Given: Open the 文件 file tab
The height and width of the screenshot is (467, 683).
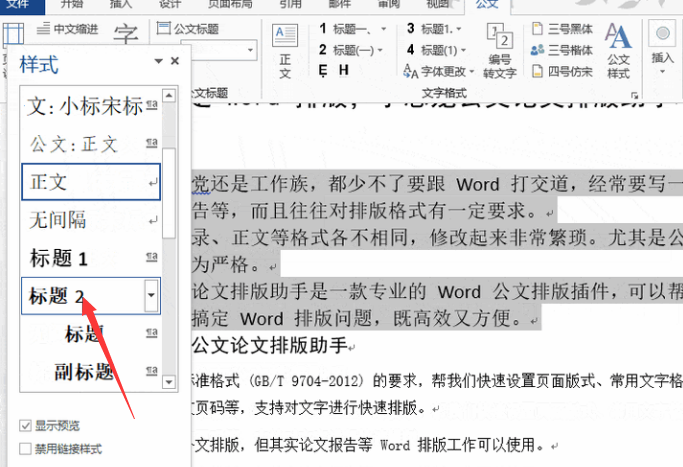Looking at the screenshot, I should pos(17,5).
